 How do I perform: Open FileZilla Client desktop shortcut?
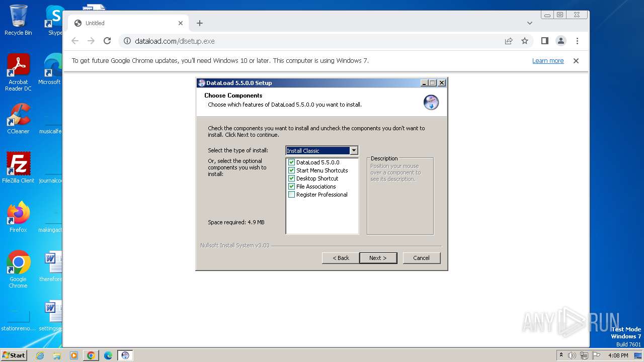(x=18, y=168)
